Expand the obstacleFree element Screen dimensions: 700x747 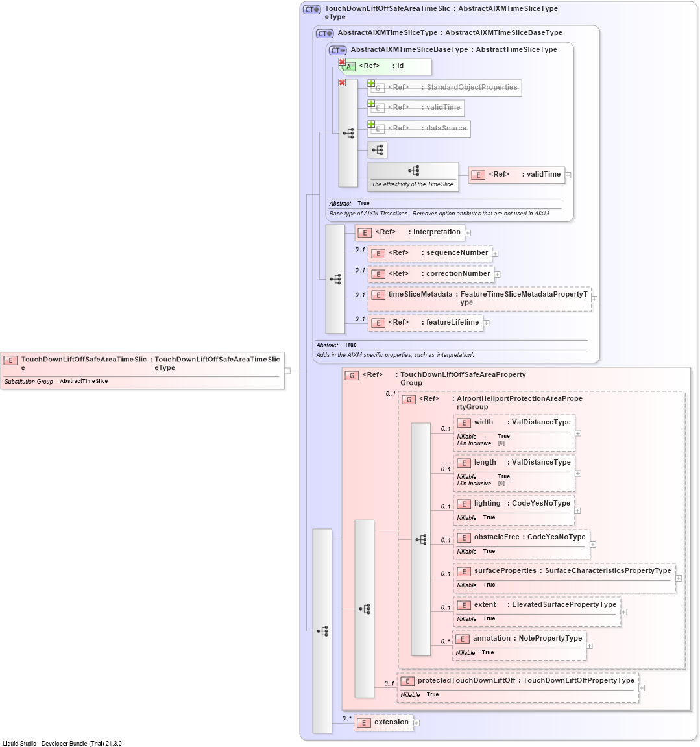tap(593, 545)
